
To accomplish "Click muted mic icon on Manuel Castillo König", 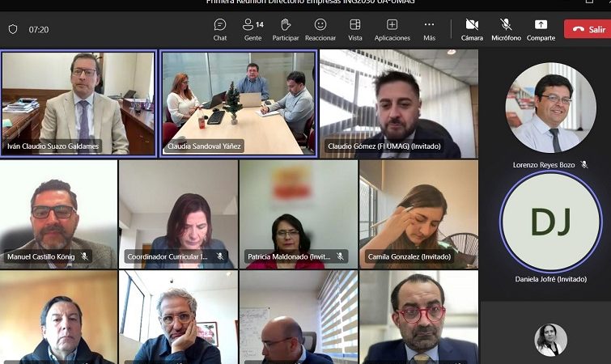I will (x=84, y=256).
